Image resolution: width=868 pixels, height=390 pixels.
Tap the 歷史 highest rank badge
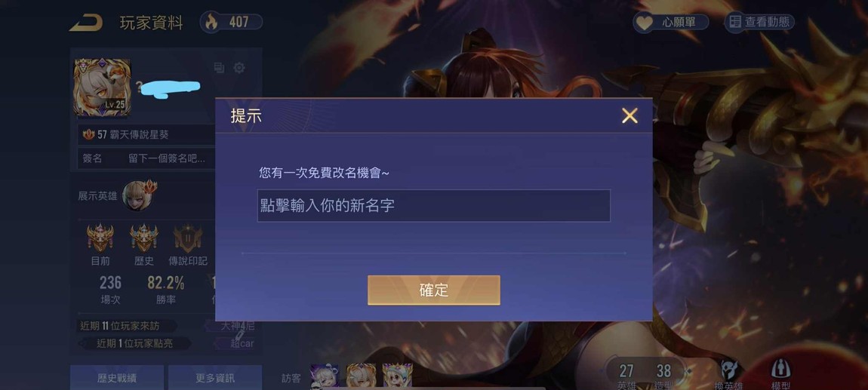pyautogui.click(x=144, y=238)
